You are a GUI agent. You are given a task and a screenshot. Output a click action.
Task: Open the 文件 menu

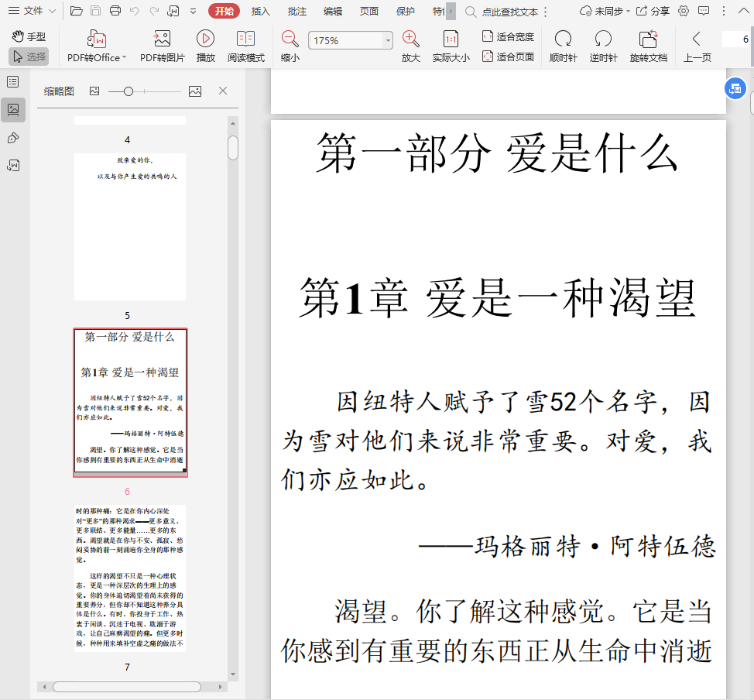33,11
